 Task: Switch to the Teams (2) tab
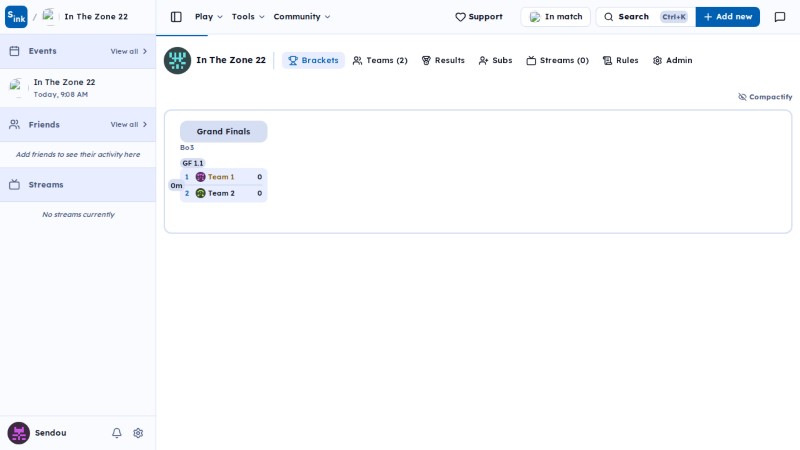(380, 60)
